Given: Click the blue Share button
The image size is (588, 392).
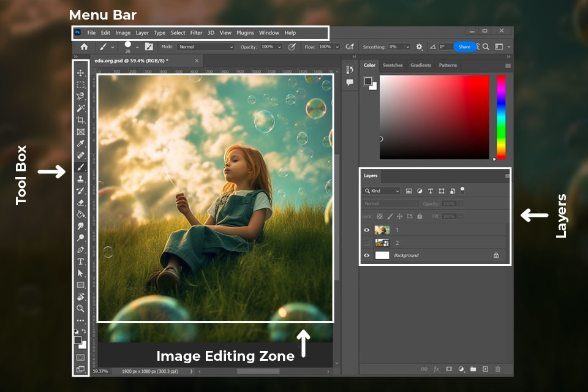Looking at the screenshot, I should point(464,47).
